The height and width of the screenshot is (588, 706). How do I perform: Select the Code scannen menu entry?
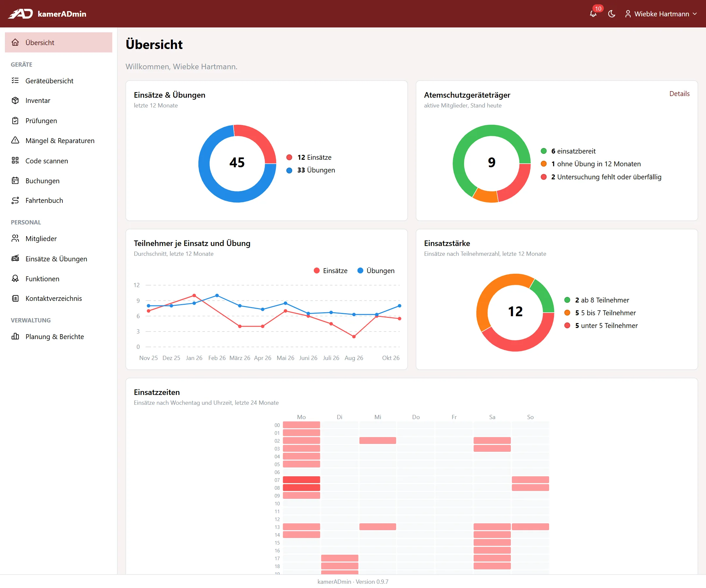59,161
